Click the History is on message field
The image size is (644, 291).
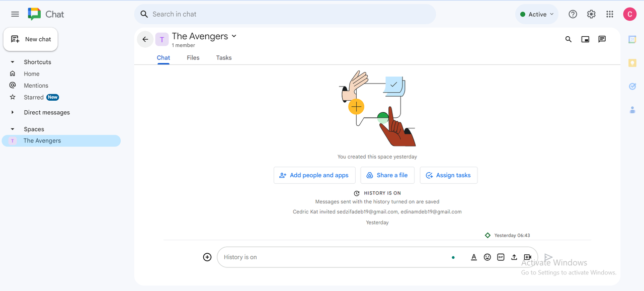[x=332, y=257]
